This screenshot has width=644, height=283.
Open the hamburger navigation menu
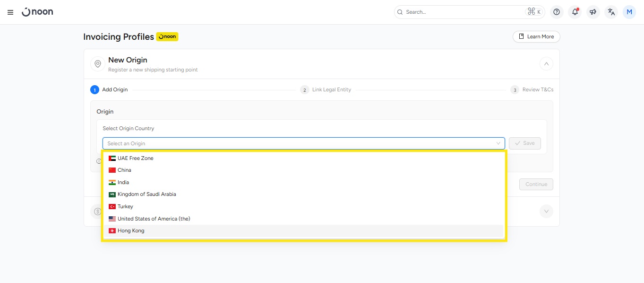pyautogui.click(x=10, y=12)
